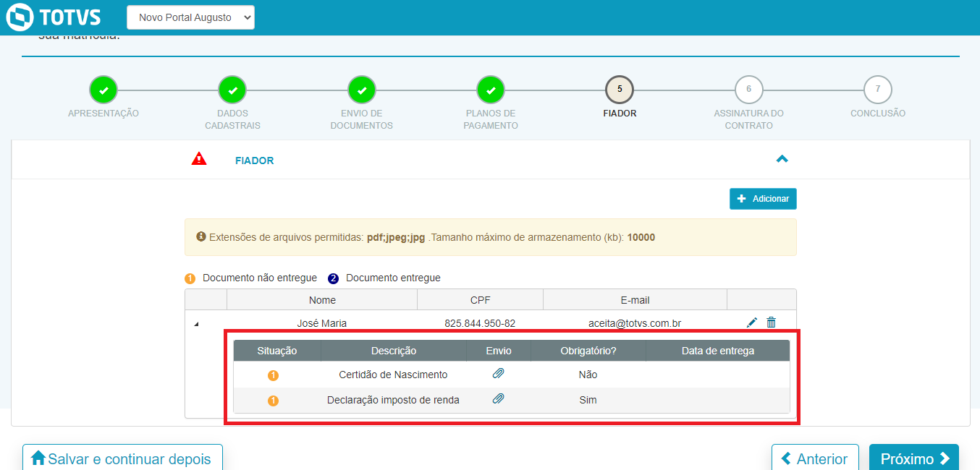Click the FIADOR section title
Image resolution: width=980 pixels, height=470 pixels.
point(255,161)
